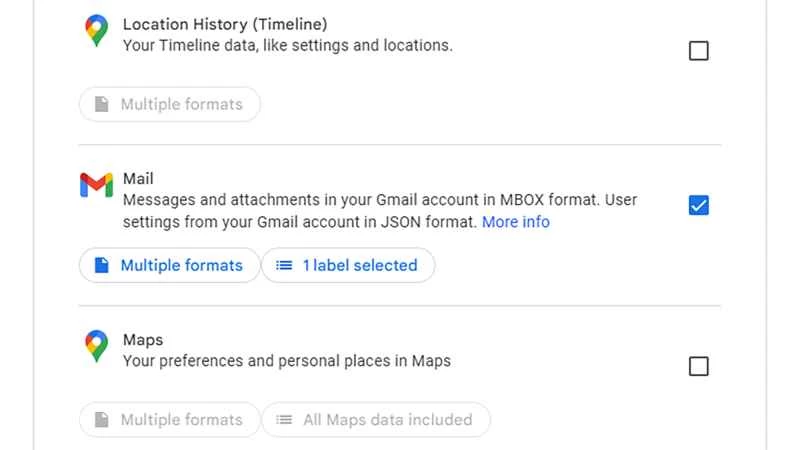Viewport: 800px width, 450px height.
Task: Uncheck the Mail export checkbox
Action: click(699, 205)
